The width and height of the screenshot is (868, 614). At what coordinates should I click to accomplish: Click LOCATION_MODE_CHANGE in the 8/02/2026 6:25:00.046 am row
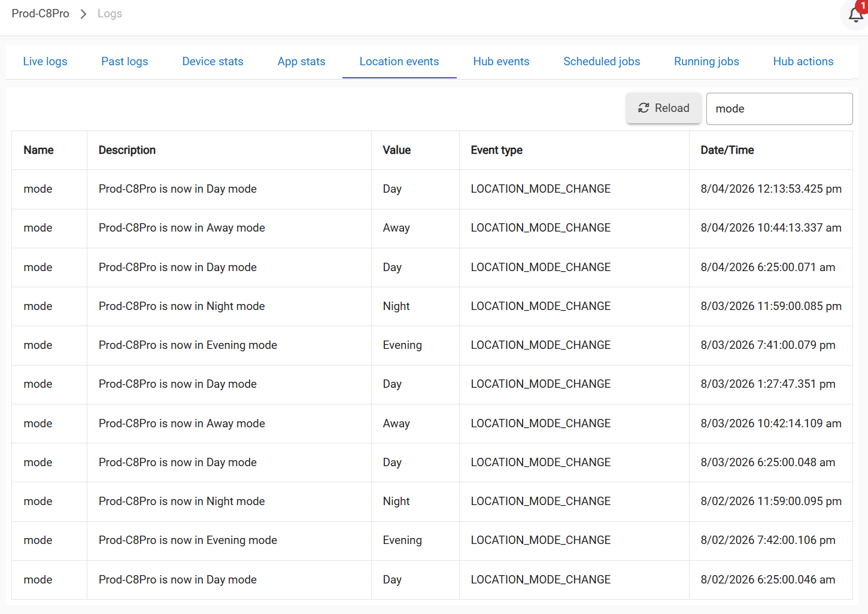541,580
